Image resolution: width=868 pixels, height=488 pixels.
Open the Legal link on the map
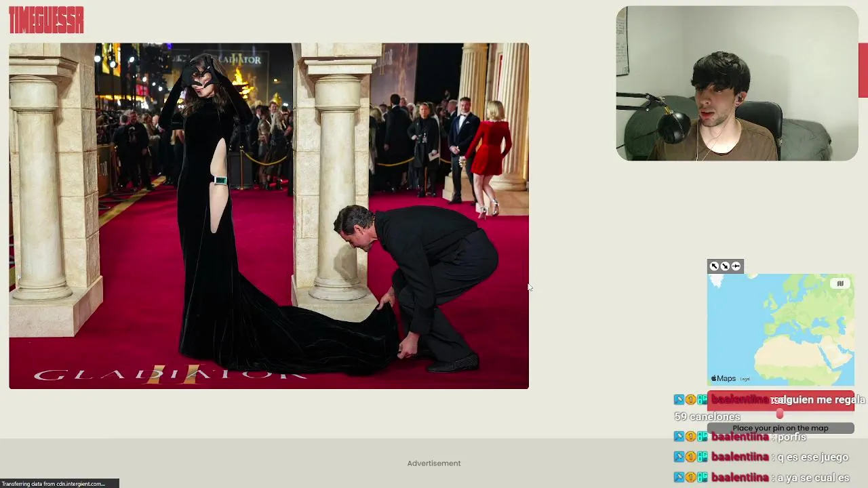pyautogui.click(x=745, y=379)
